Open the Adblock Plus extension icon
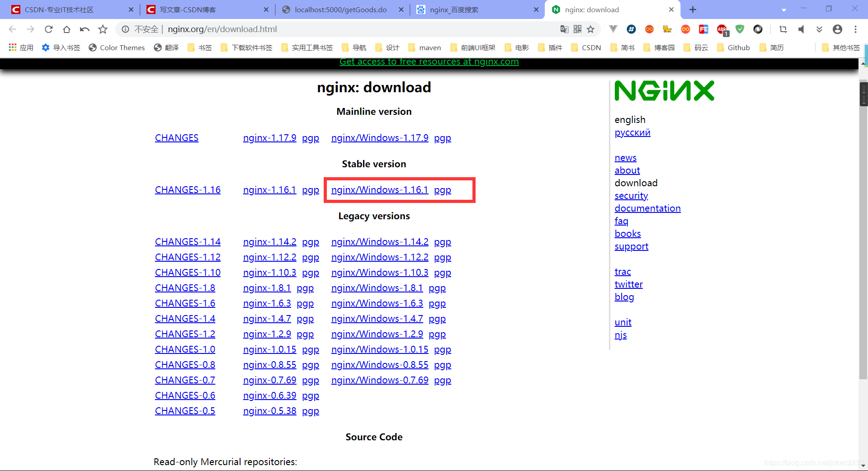Viewport: 868px width, 471px height. [722, 30]
